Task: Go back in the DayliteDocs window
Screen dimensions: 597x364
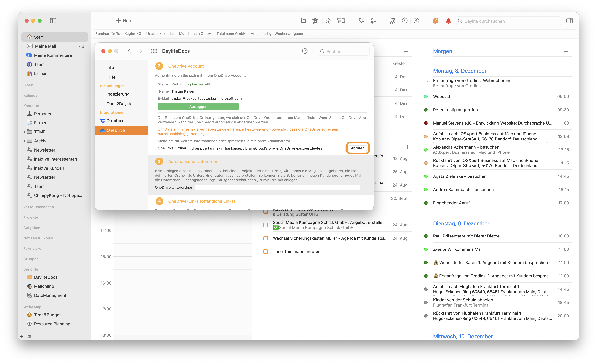Action: pos(130,51)
